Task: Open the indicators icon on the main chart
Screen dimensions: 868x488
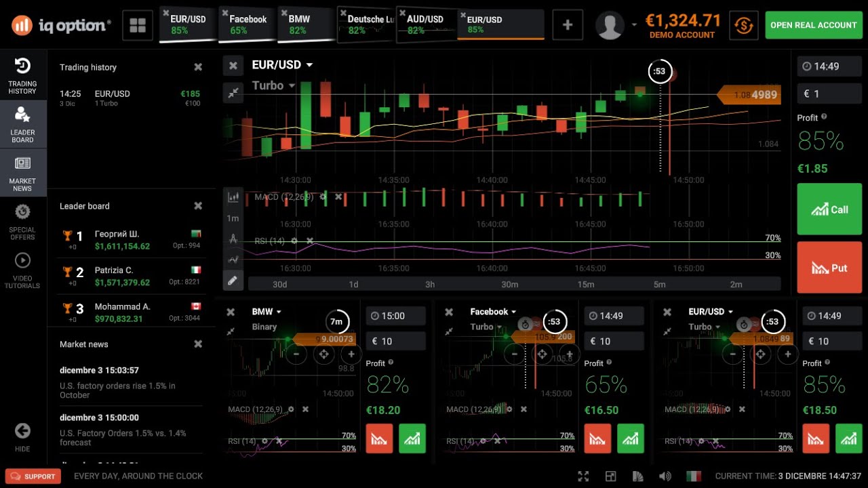Action: (x=233, y=259)
